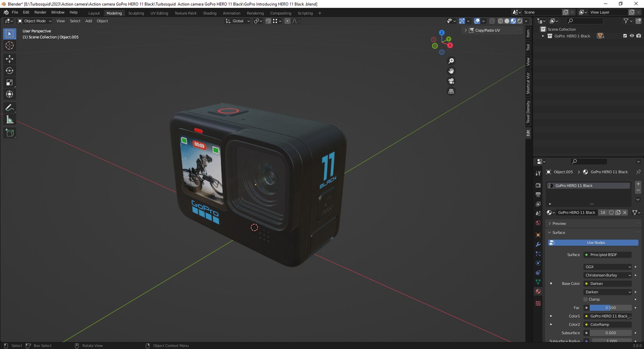Viewport: 644px width, 349px height.
Task: Switch perspective/orthographic grid icon
Action: [451, 91]
